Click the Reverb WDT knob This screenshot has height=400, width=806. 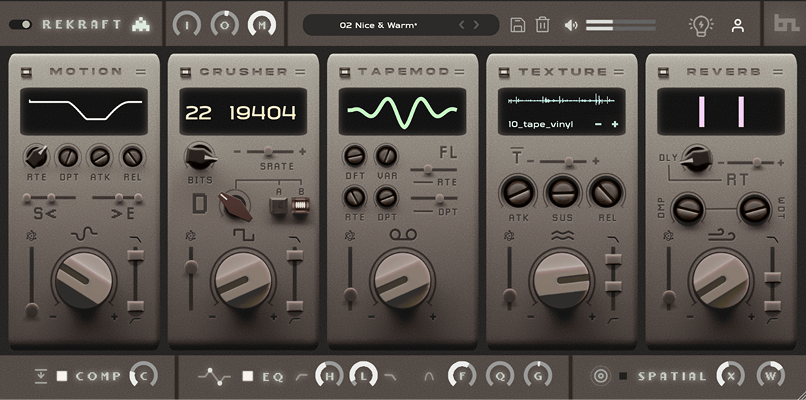(754, 209)
